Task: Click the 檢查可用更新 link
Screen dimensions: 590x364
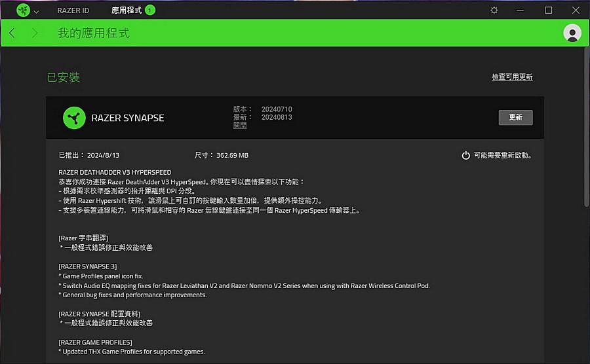Action: coord(512,77)
